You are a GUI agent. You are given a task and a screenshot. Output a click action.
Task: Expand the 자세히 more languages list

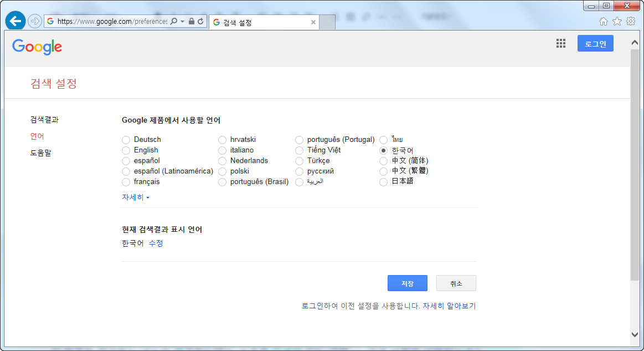[136, 197]
